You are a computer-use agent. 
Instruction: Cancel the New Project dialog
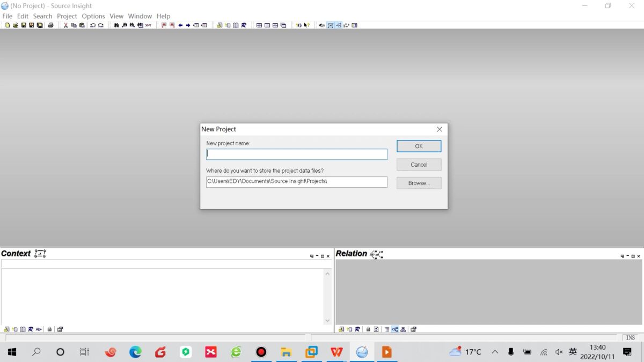tap(419, 165)
